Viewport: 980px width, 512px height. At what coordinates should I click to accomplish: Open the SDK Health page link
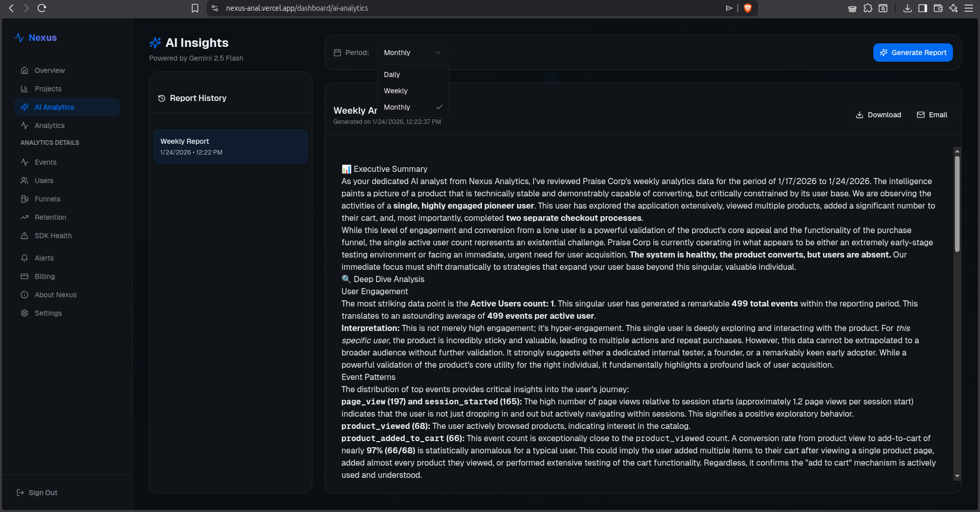[67, 236]
